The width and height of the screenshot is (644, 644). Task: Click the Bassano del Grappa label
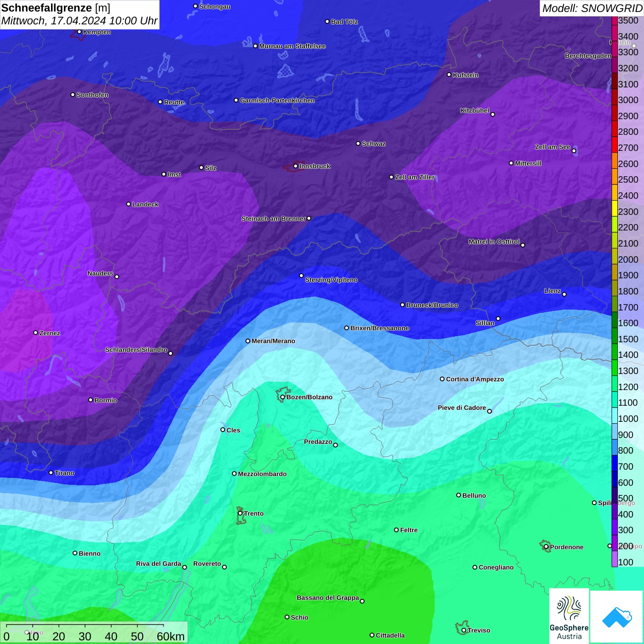click(328, 598)
